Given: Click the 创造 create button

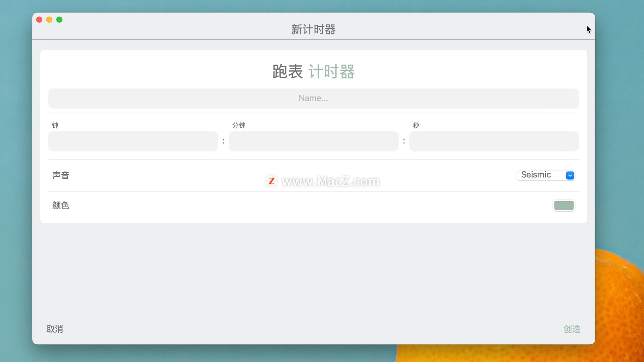Looking at the screenshot, I should pyautogui.click(x=572, y=329).
